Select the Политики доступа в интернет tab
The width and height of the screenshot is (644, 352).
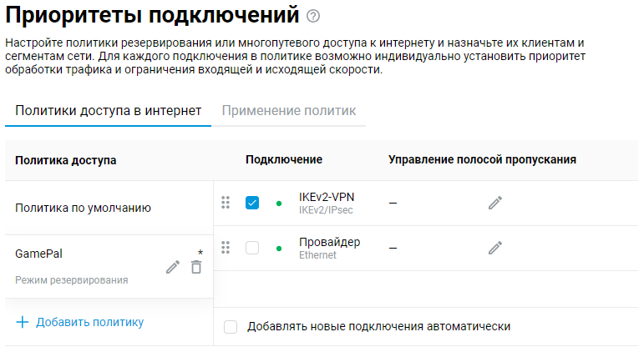click(x=108, y=111)
